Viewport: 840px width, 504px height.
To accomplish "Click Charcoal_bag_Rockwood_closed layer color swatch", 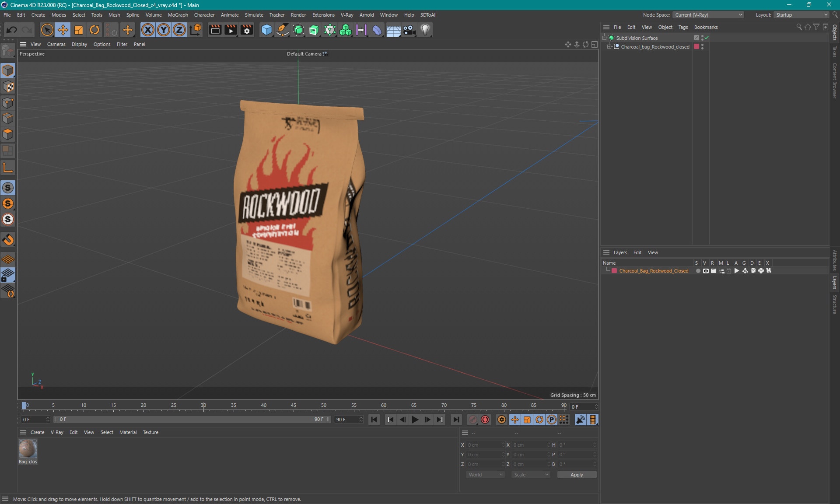I will point(696,47).
